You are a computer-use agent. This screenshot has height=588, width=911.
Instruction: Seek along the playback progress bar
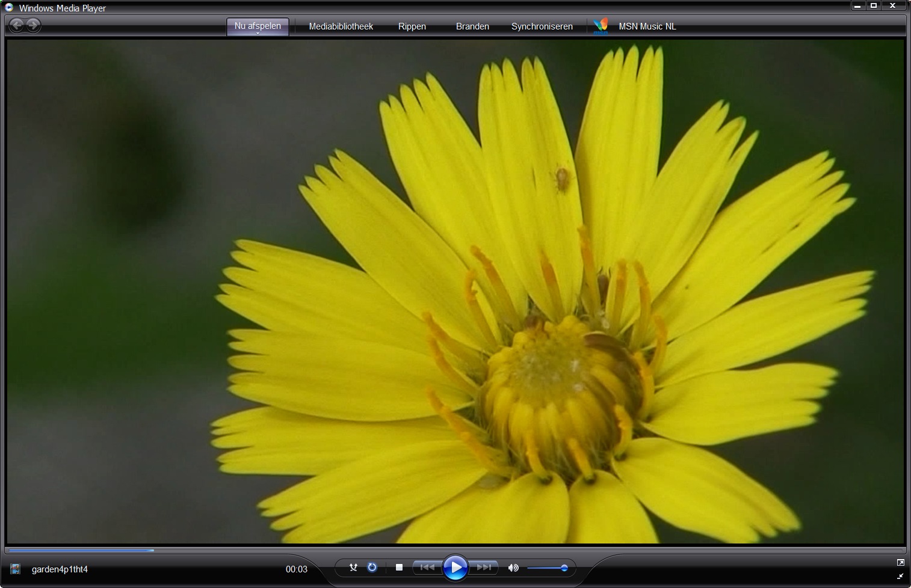click(455, 550)
